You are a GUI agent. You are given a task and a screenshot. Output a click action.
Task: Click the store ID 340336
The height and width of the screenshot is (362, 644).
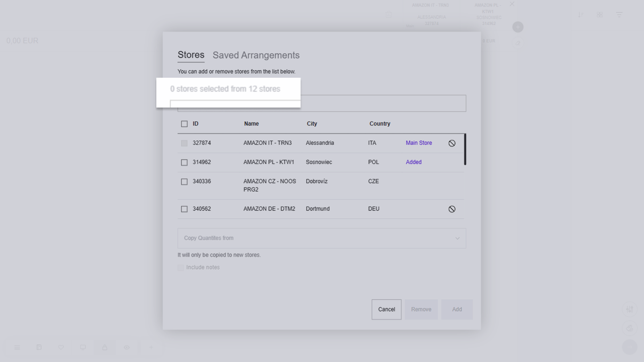pos(202,182)
